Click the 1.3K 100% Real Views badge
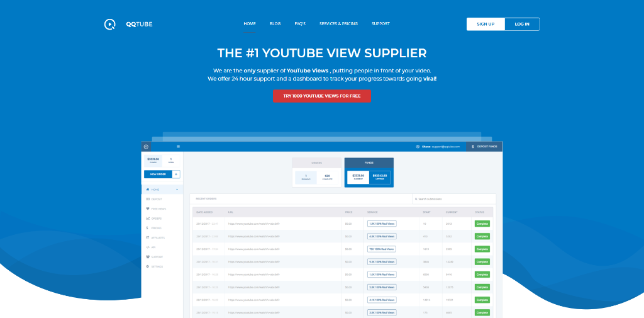 click(x=382, y=224)
